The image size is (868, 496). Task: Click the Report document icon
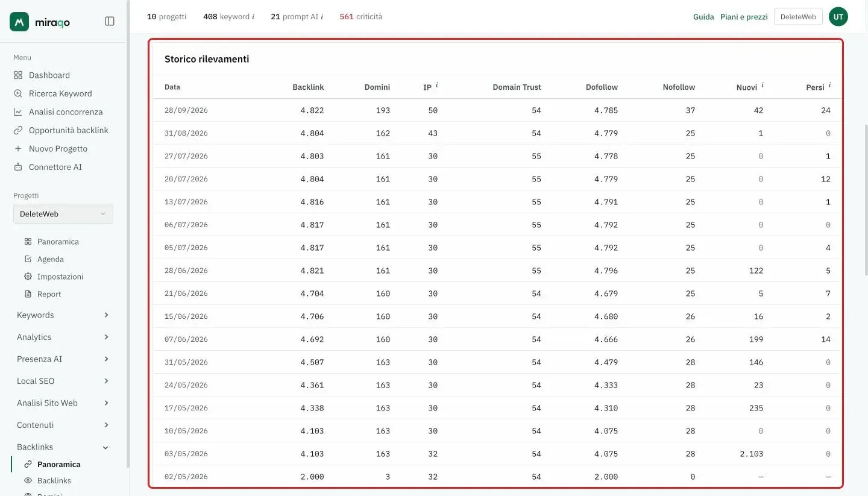[x=28, y=294]
